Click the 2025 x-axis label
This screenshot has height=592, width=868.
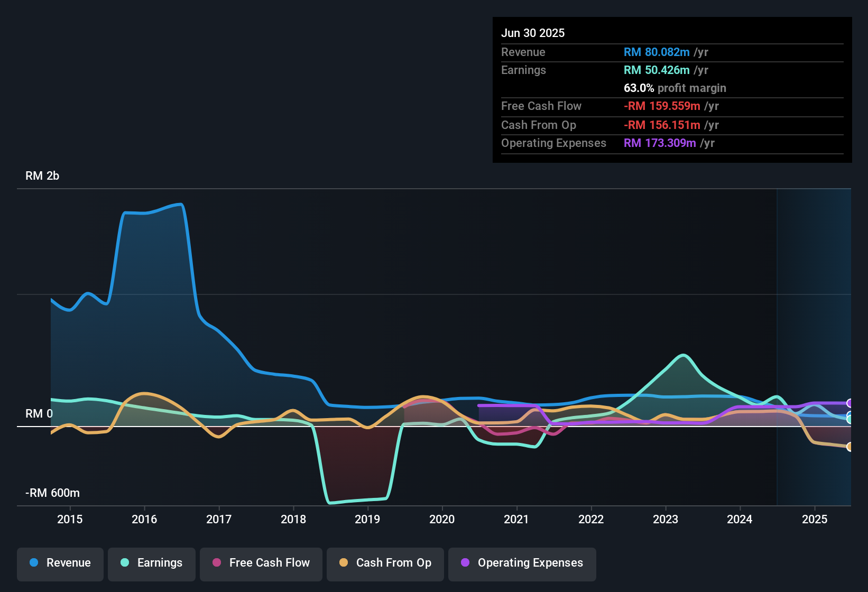pyautogui.click(x=815, y=519)
